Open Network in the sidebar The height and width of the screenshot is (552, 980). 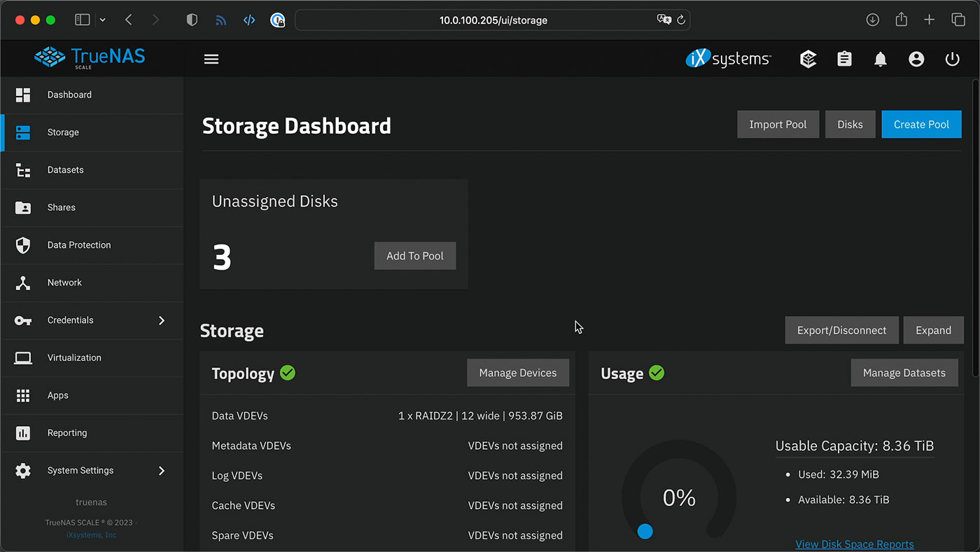pyautogui.click(x=92, y=283)
